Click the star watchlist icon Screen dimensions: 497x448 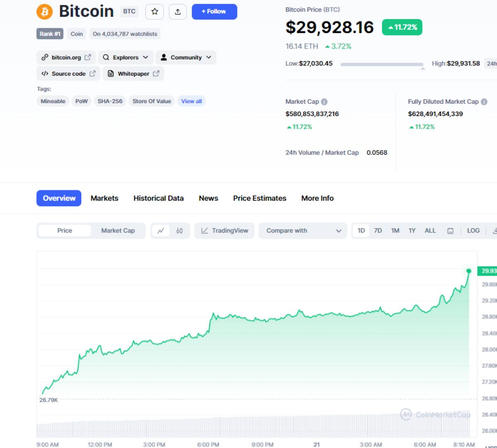(154, 12)
